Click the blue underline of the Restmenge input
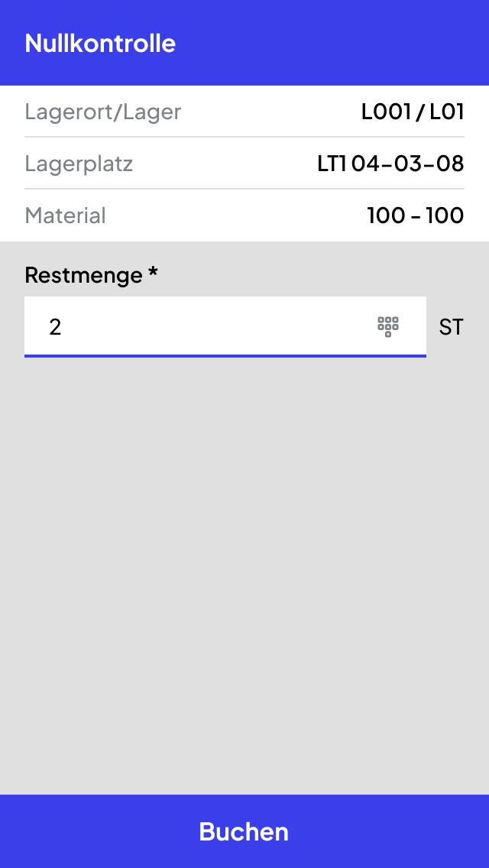 pos(225,356)
